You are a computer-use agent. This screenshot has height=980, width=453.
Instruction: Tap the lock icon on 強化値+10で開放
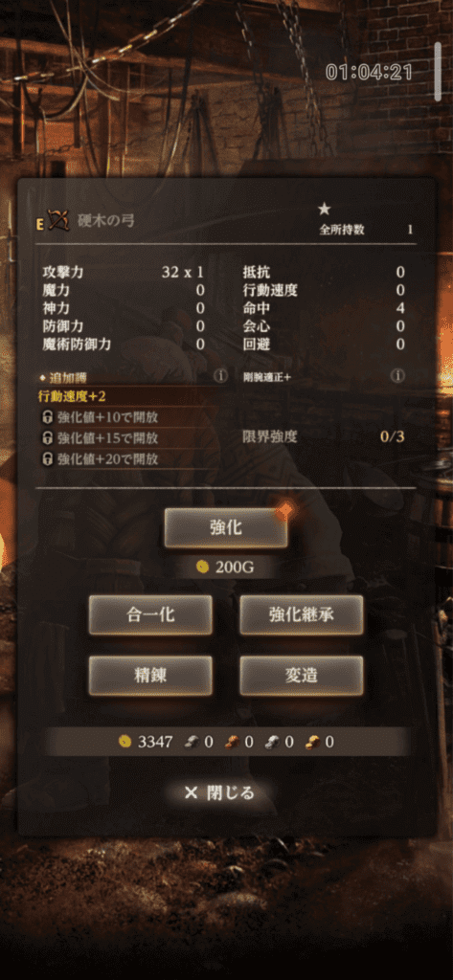pos(47,417)
